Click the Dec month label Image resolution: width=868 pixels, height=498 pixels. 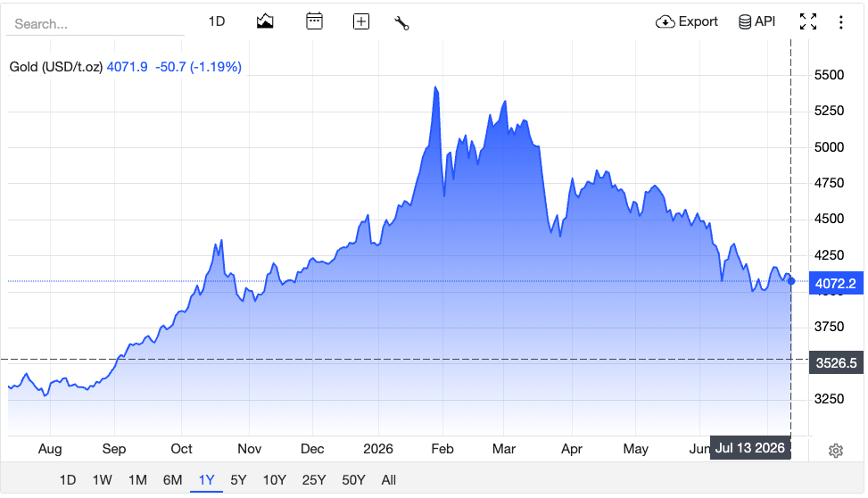click(312, 449)
